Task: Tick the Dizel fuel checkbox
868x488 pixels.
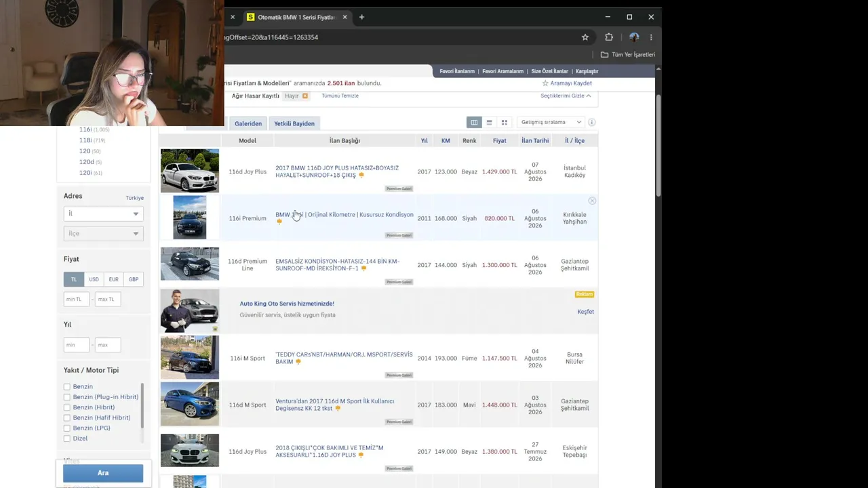Action: pos(67,439)
